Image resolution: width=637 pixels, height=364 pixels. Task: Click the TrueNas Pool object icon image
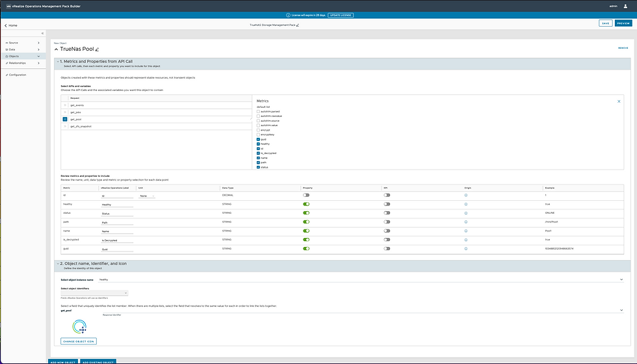click(x=79, y=326)
